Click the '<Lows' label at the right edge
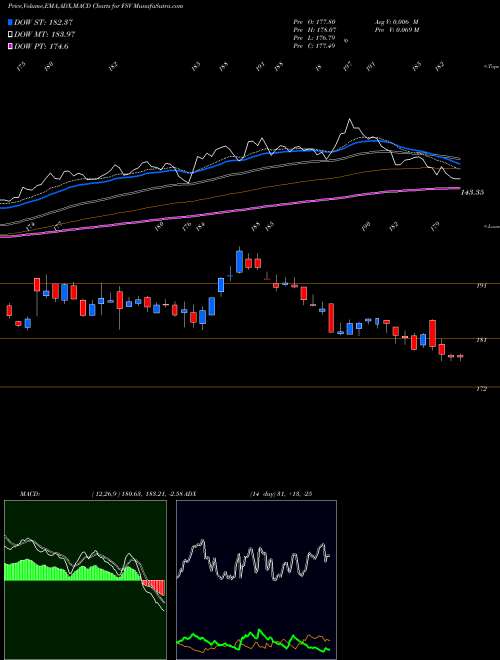The image size is (500, 660). [491, 226]
